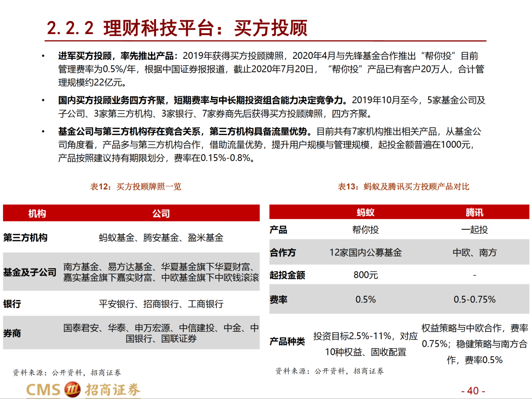This screenshot has width=532, height=399.
Task: Click the '蚂蚁' column header
Action: click(x=366, y=213)
